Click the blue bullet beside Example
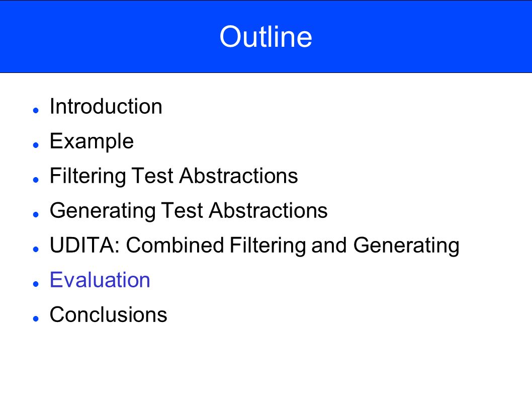Screen dimensions: 532x399 [36, 145]
